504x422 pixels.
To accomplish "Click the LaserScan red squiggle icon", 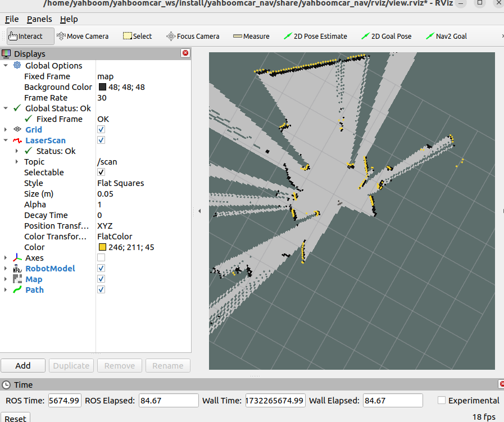I will click(17, 140).
